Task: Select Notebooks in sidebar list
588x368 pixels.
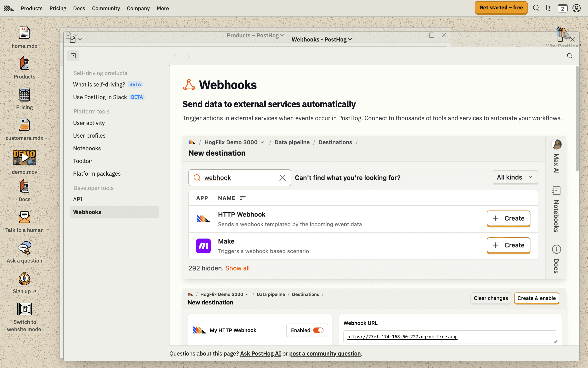Action: point(115,148)
